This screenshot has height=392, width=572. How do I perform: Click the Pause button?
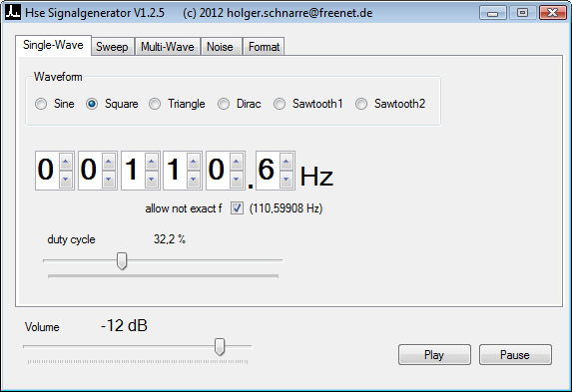click(515, 354)
